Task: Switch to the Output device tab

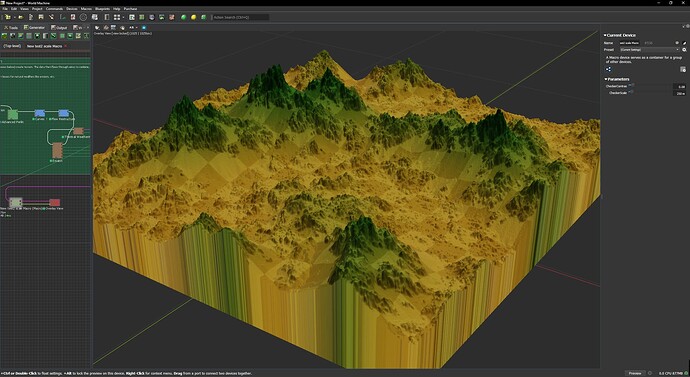Action: [59, 28]
